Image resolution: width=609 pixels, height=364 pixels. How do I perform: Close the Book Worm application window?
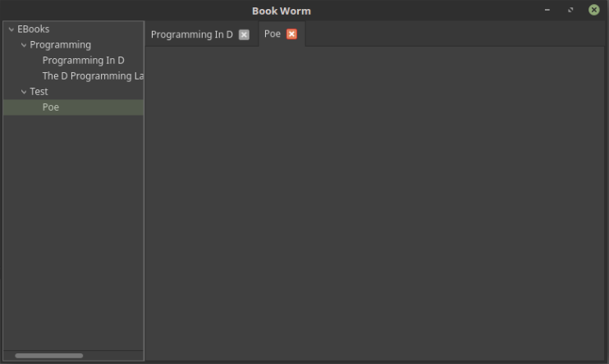pyautogui.click(x=593, y=11)
